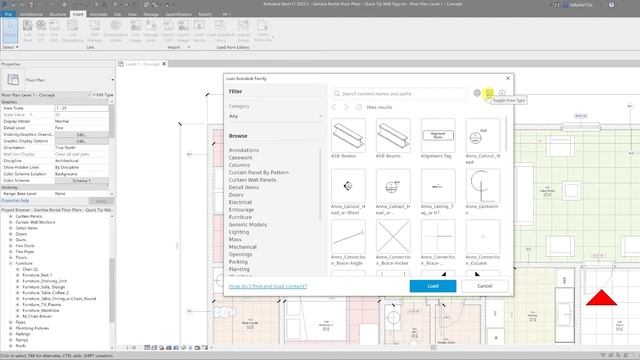The height and width of the screenshot is (360, 640).
Task: Click Edit for Graphic Display Options
Action: [x=81, y=141]
